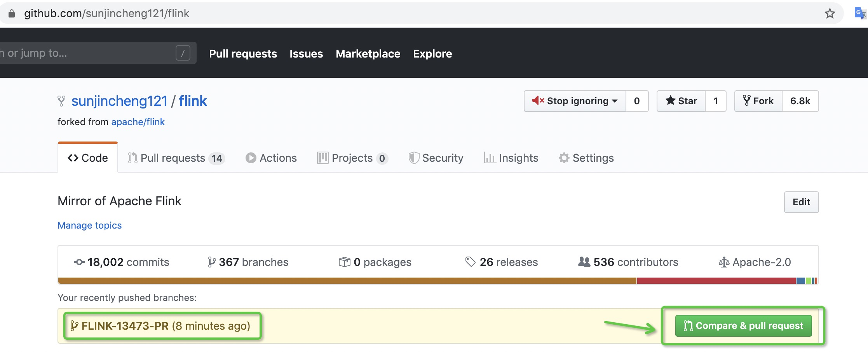Open the Google Translate extension icon

(860, 13)
